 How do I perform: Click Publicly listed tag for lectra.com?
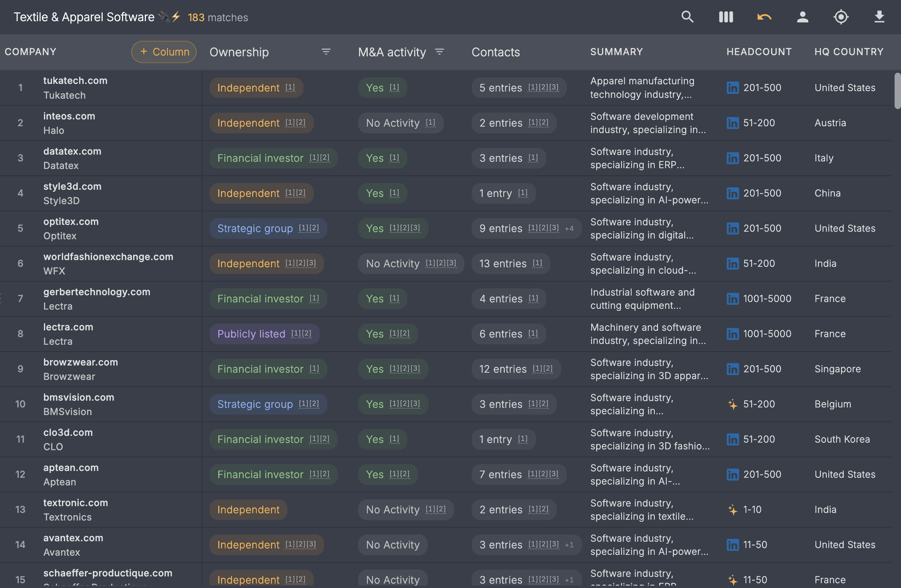click(x=264, y=334)
